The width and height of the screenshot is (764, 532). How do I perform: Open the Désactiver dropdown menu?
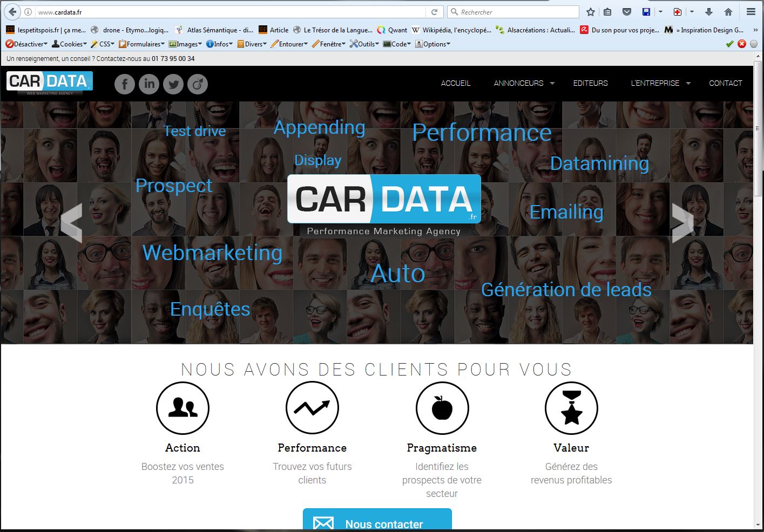26,44
